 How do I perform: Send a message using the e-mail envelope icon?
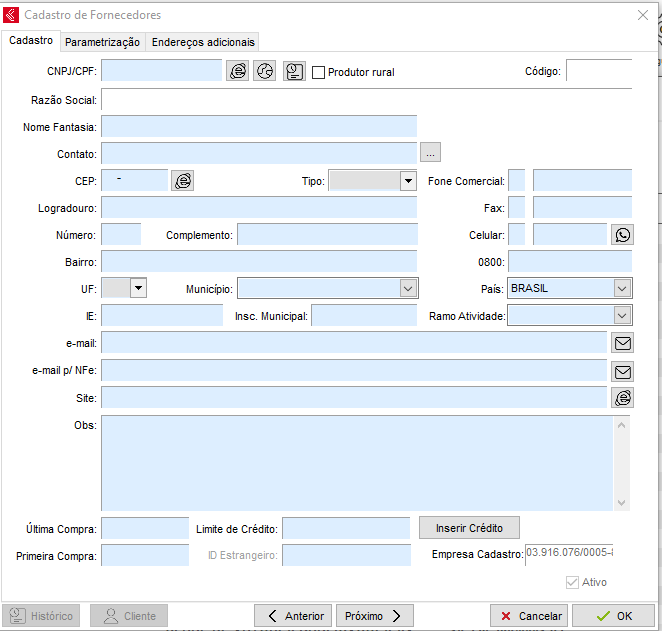623,343
